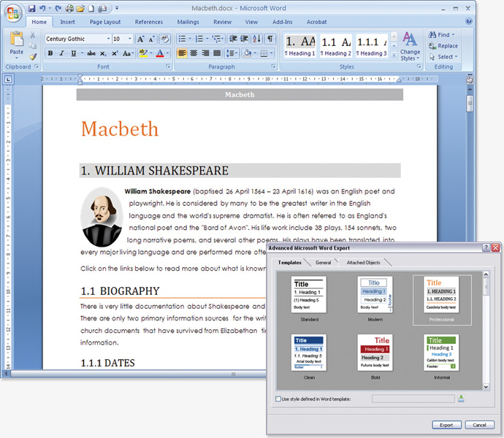Click Sort A-Z icon
Viewport: 504px width, 438px height.
(x=256, y=39)
